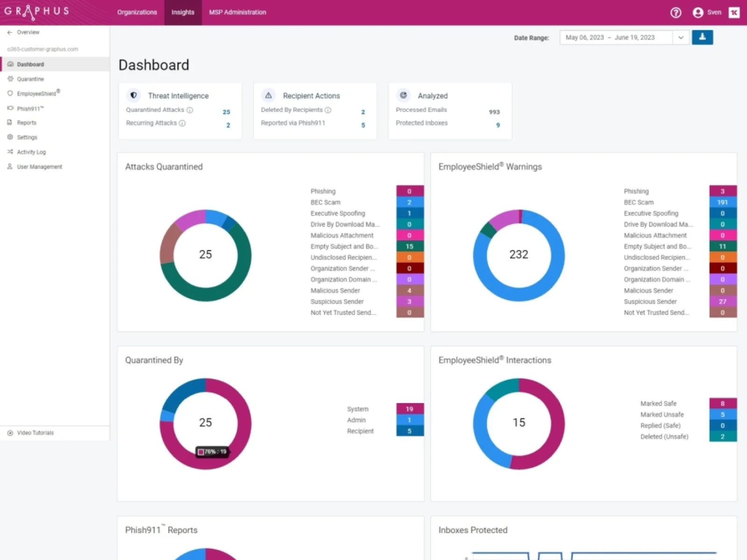747x560 pixels.
Task: Click Empty Subject 15 swatch in Attacks Quarantined
Action: pos(410,246)
